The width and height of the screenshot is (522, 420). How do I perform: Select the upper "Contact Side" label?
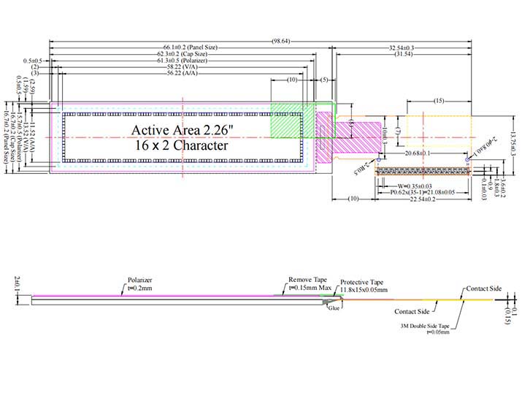coord(484,289)
